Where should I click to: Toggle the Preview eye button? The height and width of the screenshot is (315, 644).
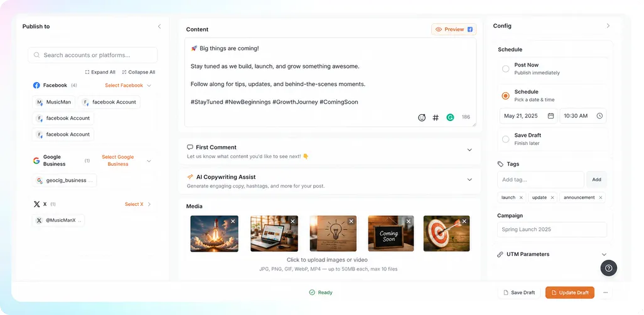pos(454,29)
